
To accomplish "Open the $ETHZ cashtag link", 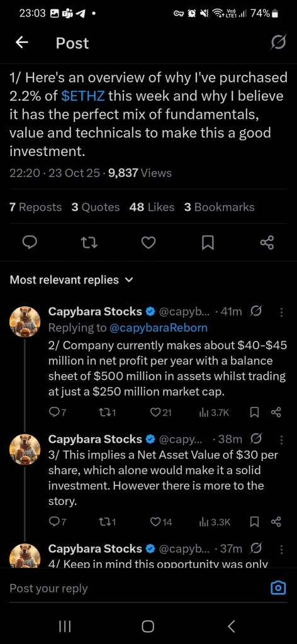I will tap(83, 96).
